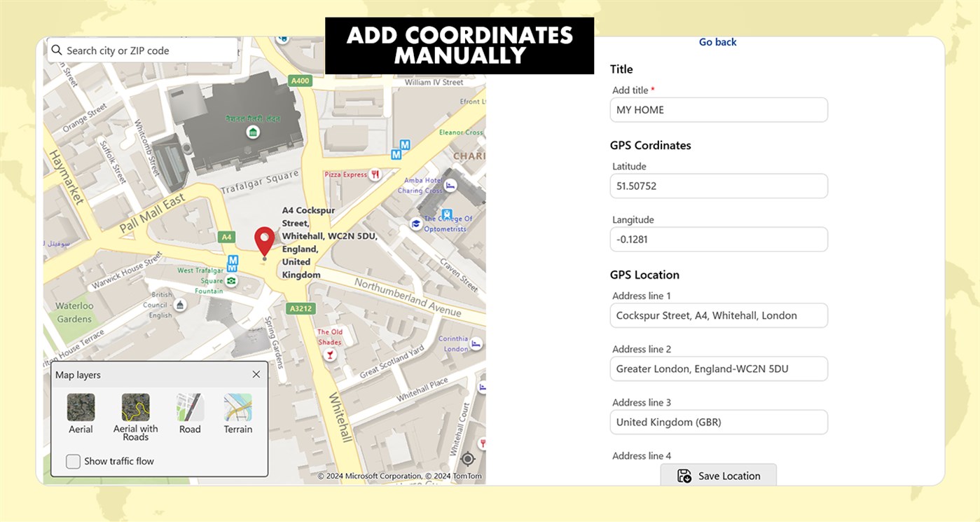Viewport: 980px width, 522px height.
Task: Click the museum icon on the National Gallery
Action: [x=253, y=131]
